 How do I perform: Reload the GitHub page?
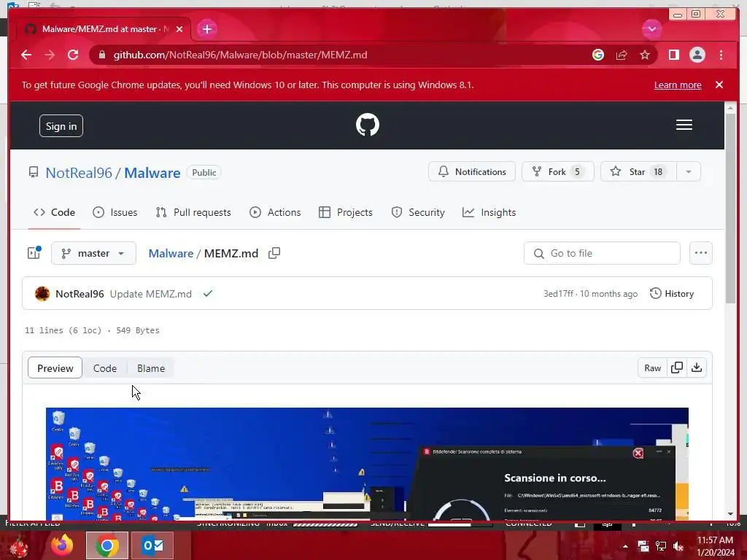click(73, 55)
